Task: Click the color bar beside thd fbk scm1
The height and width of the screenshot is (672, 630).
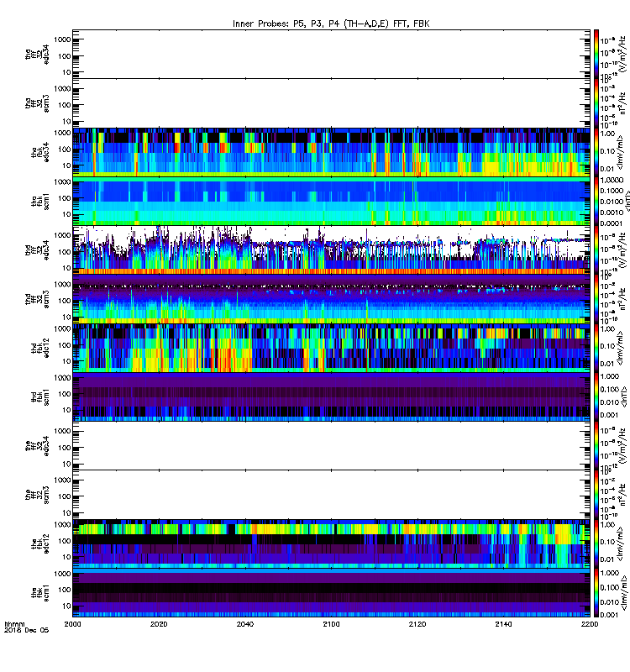Action: [596, 396]
